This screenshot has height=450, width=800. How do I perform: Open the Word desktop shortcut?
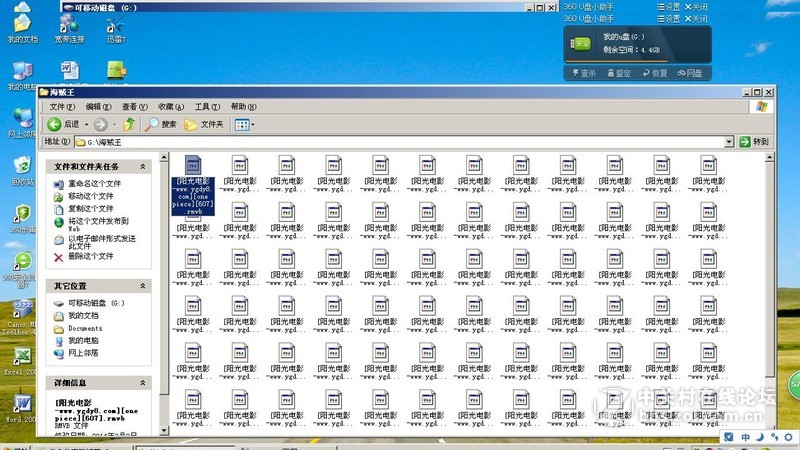click(19, 408)
